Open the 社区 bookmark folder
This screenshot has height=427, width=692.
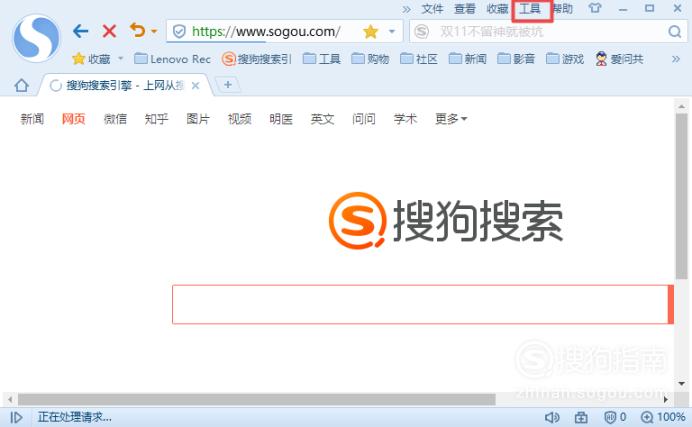tap(419, 59)
